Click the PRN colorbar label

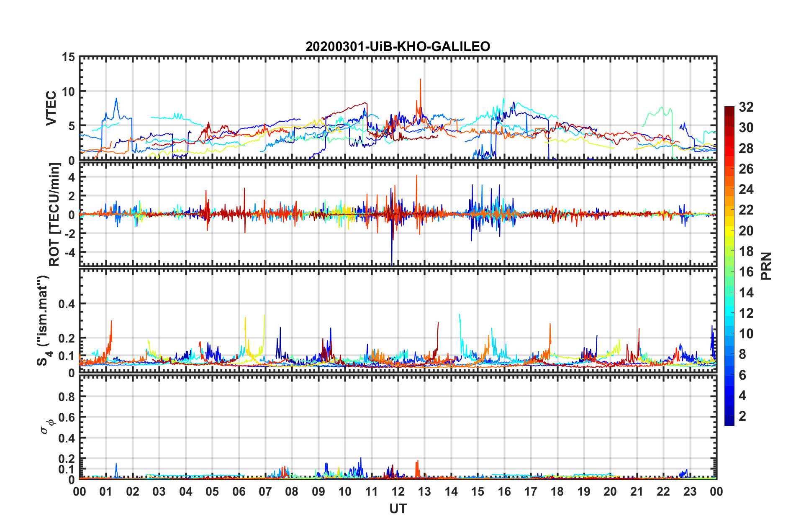coord(766,266)
